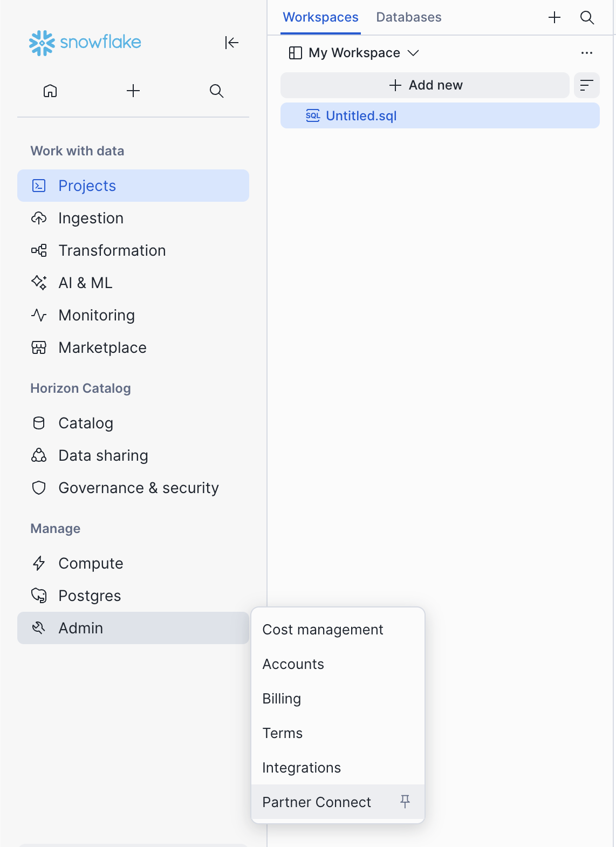Viewport: 616px width, 847px height.
Task: Select Accounts from Admin menu
Action: click(x=338, y=664)
